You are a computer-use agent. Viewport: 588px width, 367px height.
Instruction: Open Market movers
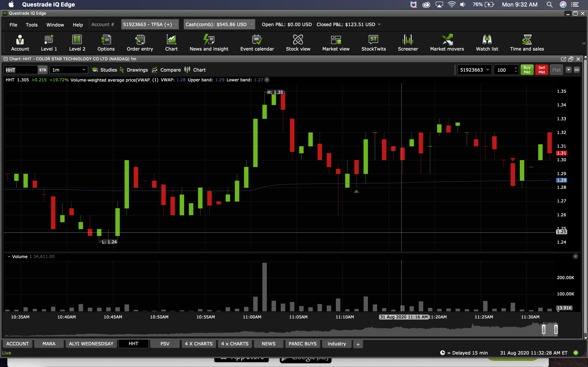(x=447, y=43)
